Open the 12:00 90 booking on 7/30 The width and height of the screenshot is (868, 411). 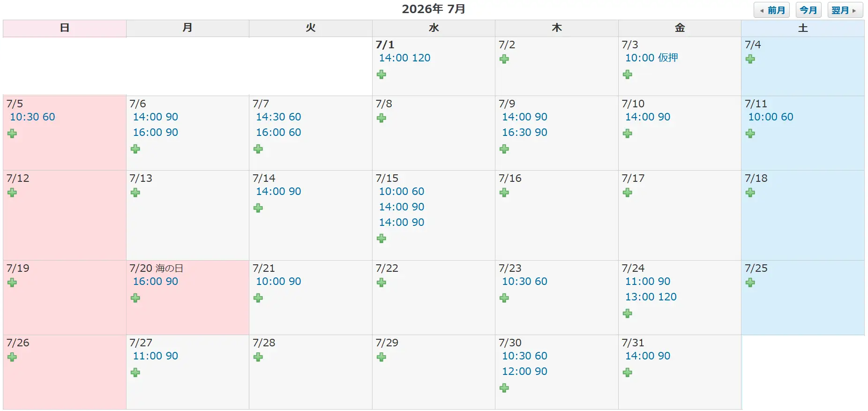(x=524, y=372)
